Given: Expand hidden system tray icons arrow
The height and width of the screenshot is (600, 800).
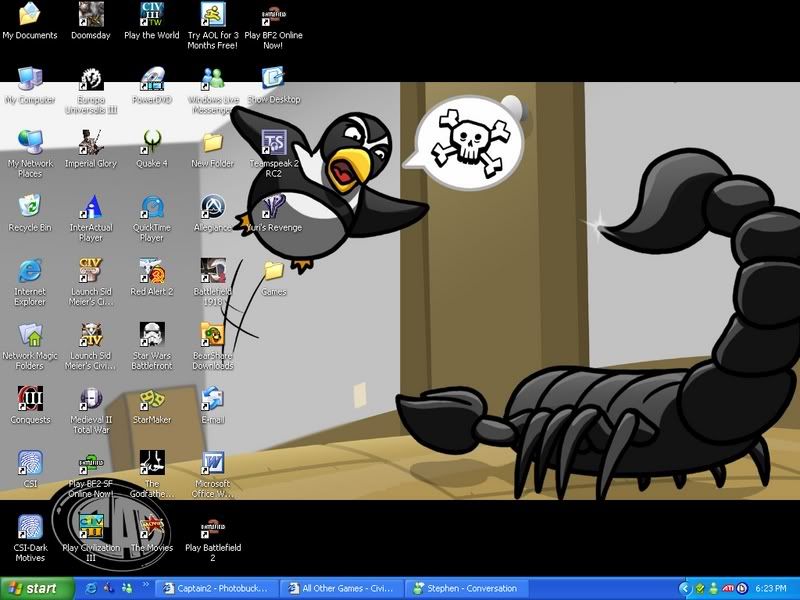Looking at the screenshot, I should tap(684, 588).
